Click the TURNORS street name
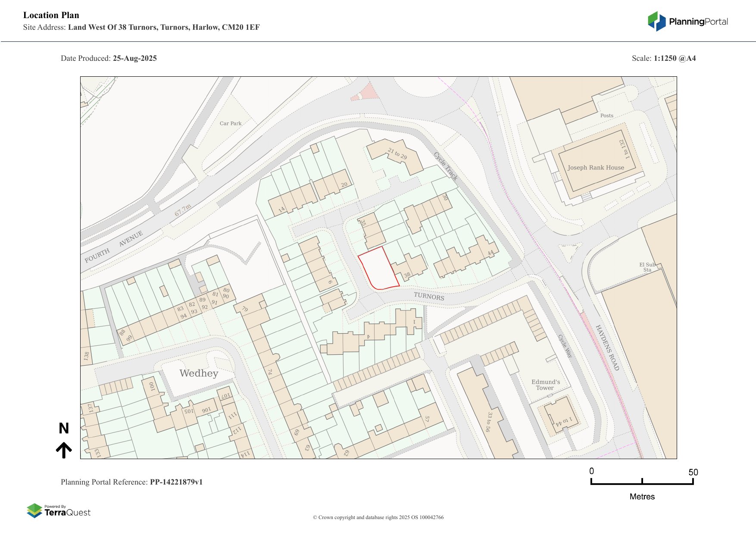This screenshot has height=535, width=756. (429, 296)
